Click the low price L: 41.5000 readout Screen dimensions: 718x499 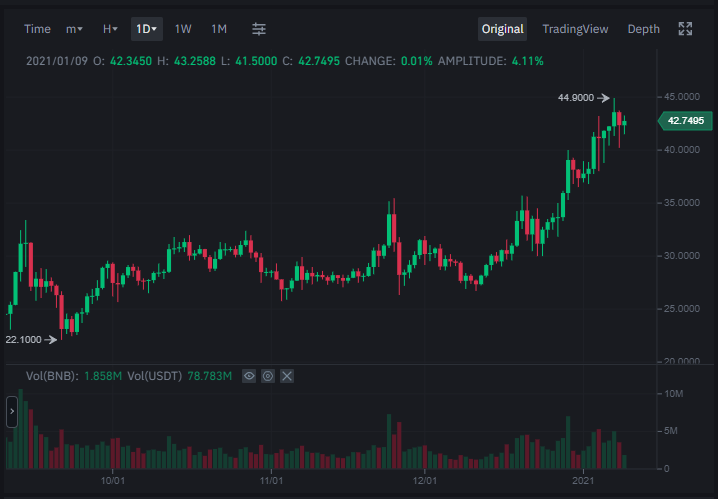249,61
